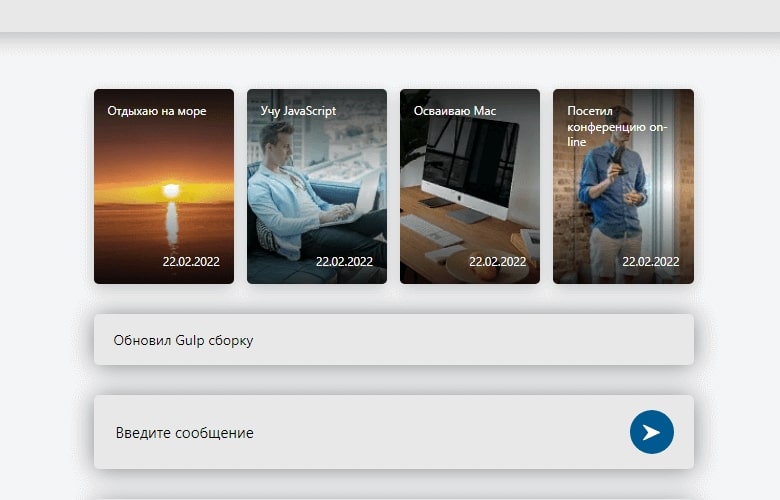
Task: Open the 'Осваиваю Mac' card
Action: click(470, 186)
